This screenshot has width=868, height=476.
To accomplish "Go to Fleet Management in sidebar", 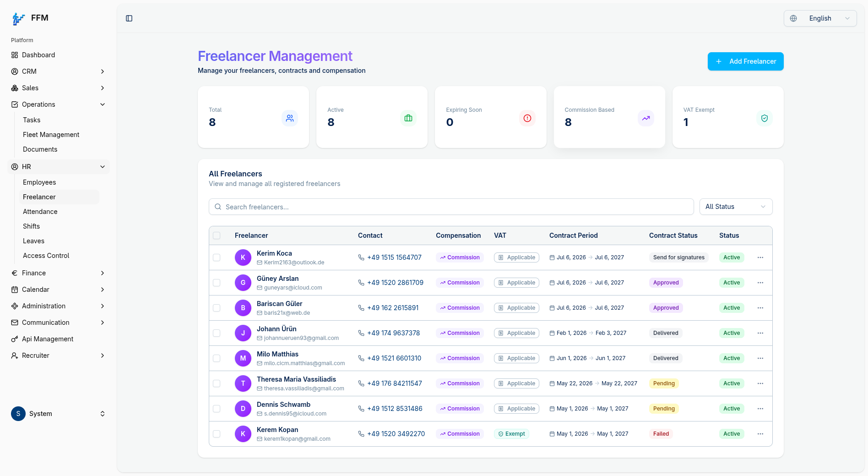I will 51,135.
